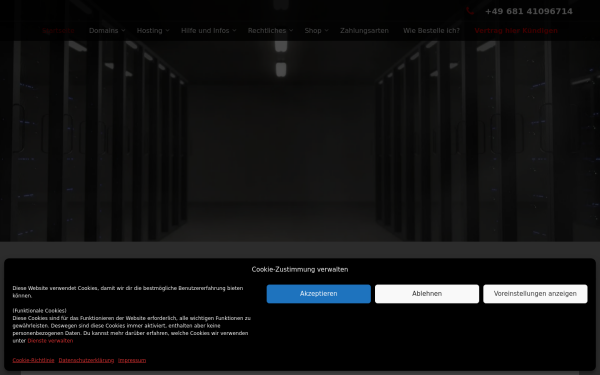Accept cookies with the Akzeptieren button
The width and height of the screenshot is (600, 375).
(318, 294)
